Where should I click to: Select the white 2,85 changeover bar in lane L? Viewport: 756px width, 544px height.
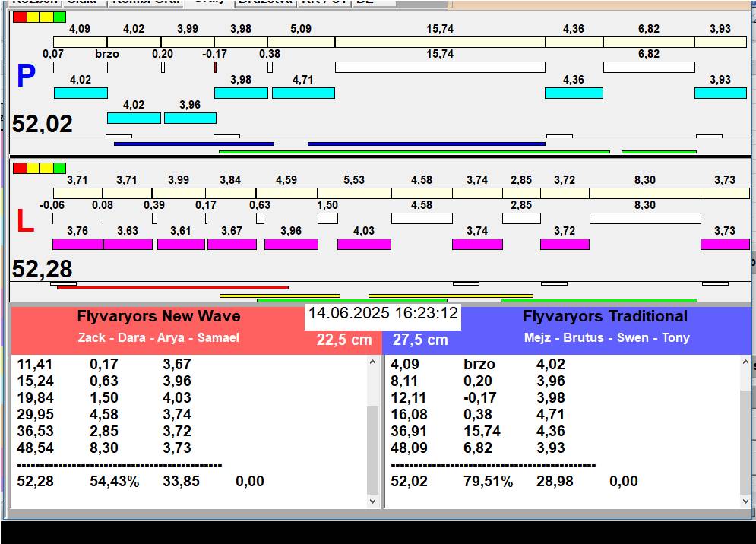[521, 219]
